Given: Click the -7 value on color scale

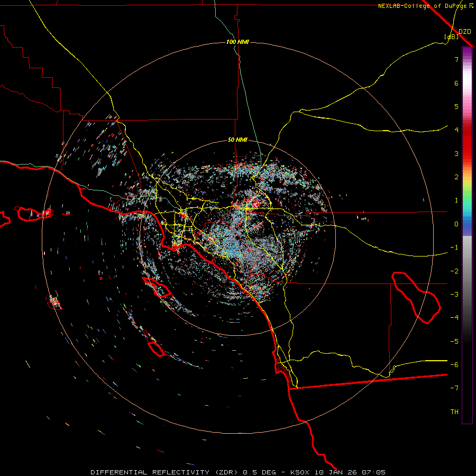Looking at the screenshot, I should (454, 388).
